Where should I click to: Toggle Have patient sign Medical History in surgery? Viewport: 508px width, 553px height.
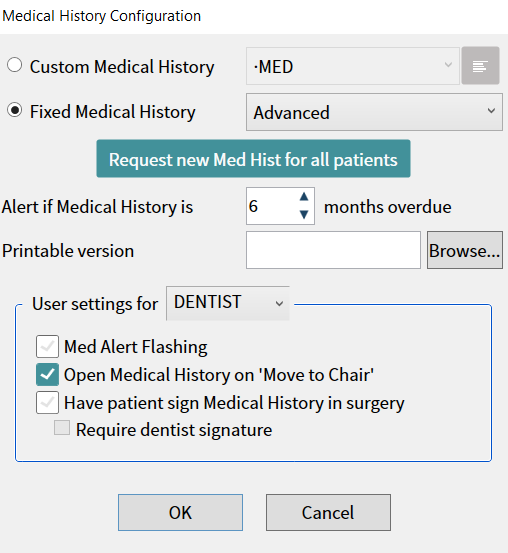(47, 402)
